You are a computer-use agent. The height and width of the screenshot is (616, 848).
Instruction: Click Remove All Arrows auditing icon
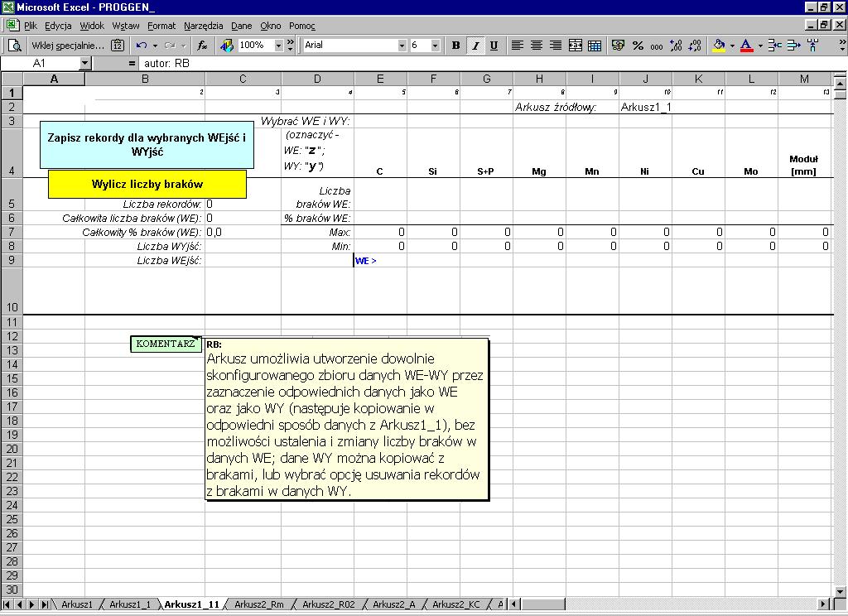tap(812, 46)
